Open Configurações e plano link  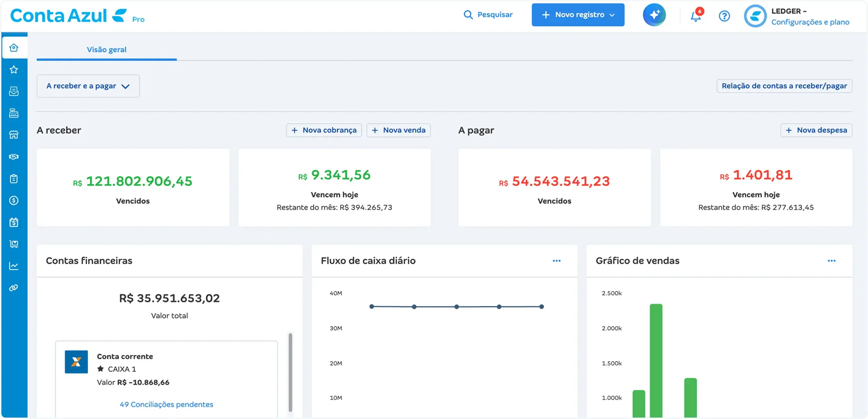click(810, 22)
